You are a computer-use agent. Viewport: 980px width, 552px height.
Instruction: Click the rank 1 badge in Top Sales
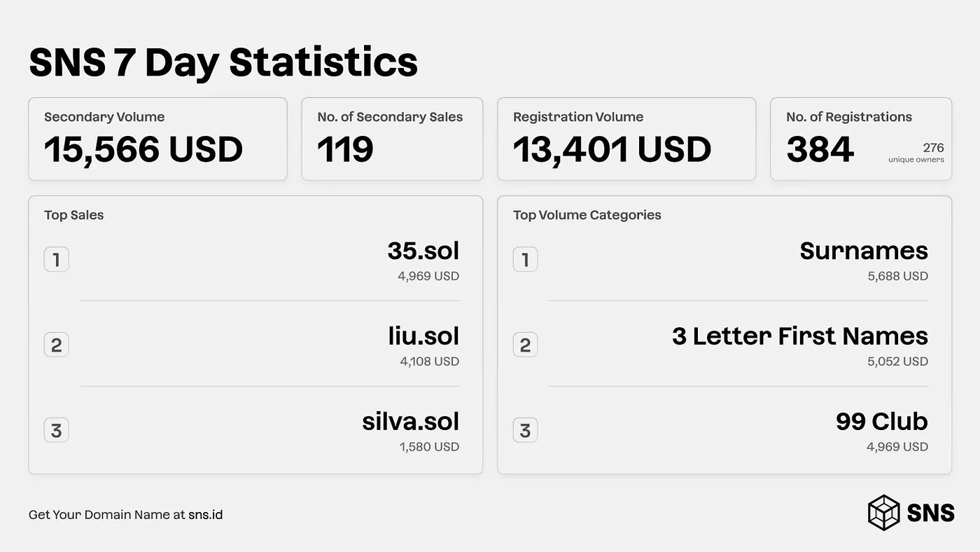[56, 260]
